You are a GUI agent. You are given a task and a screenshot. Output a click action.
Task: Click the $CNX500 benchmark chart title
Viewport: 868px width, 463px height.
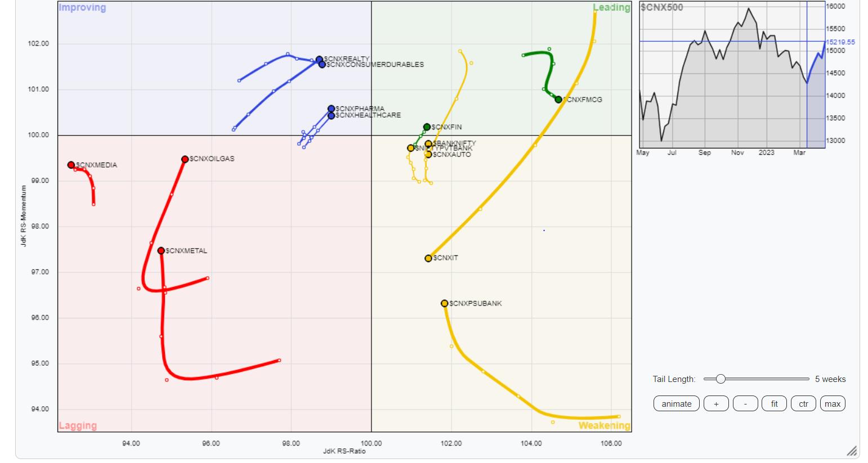(662, 8)
